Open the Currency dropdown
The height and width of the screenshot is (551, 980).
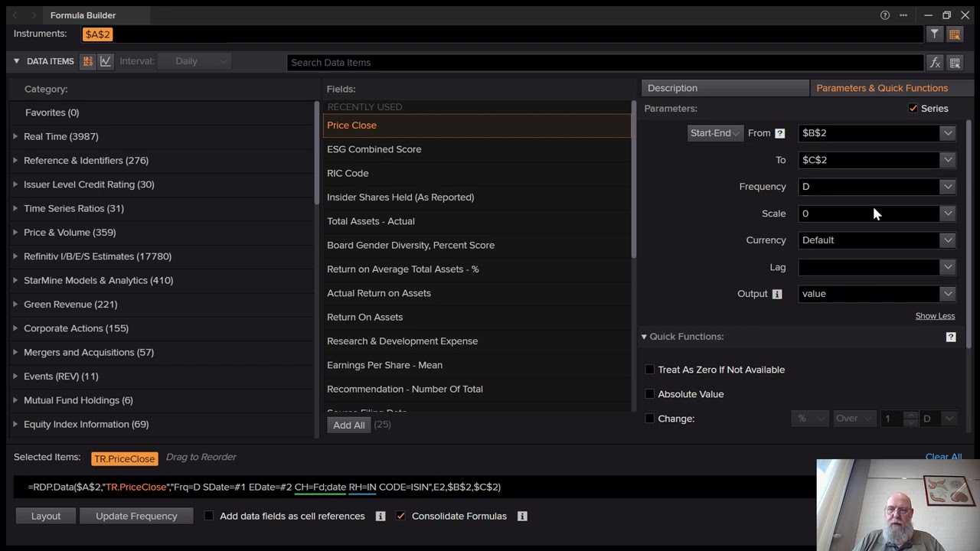948,240
